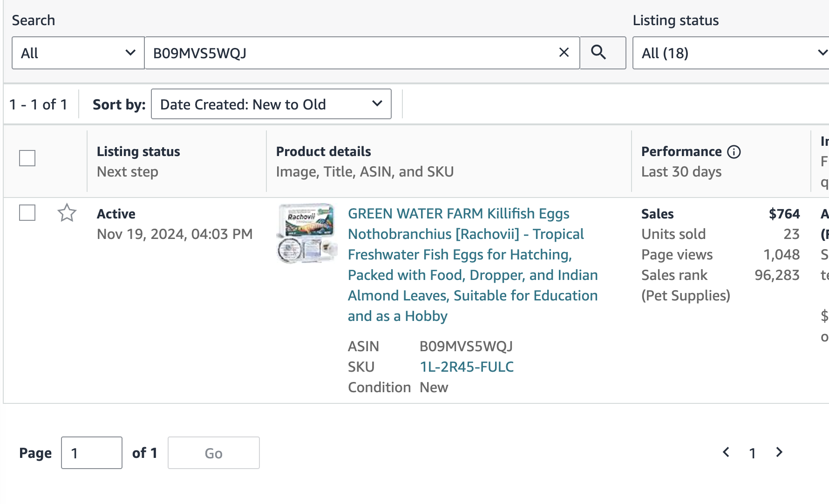The image size is (829, 504).
Task: Select the ASIN value B09MVS5WQJ in product details
Action: point(466,347)
